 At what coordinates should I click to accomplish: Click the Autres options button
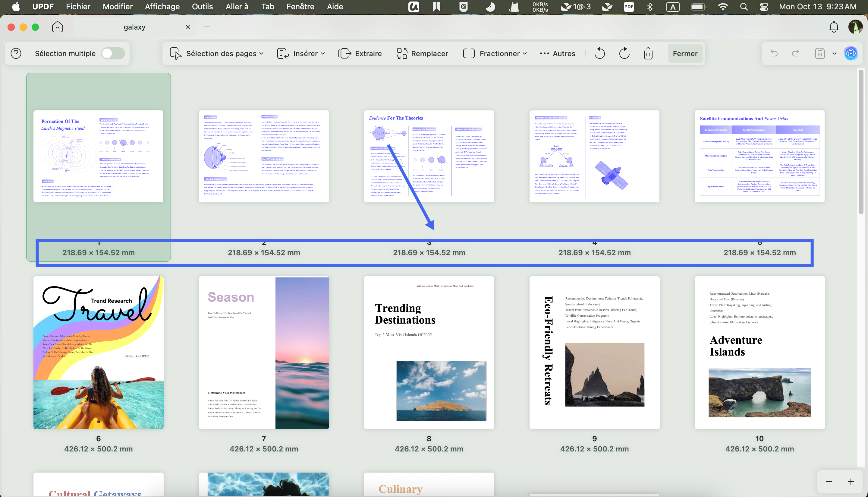tap(557, 54)
